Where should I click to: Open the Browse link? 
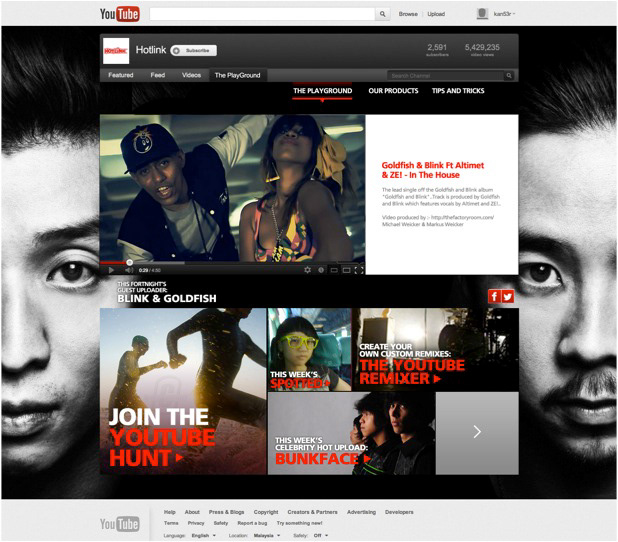tap(408, 14)
